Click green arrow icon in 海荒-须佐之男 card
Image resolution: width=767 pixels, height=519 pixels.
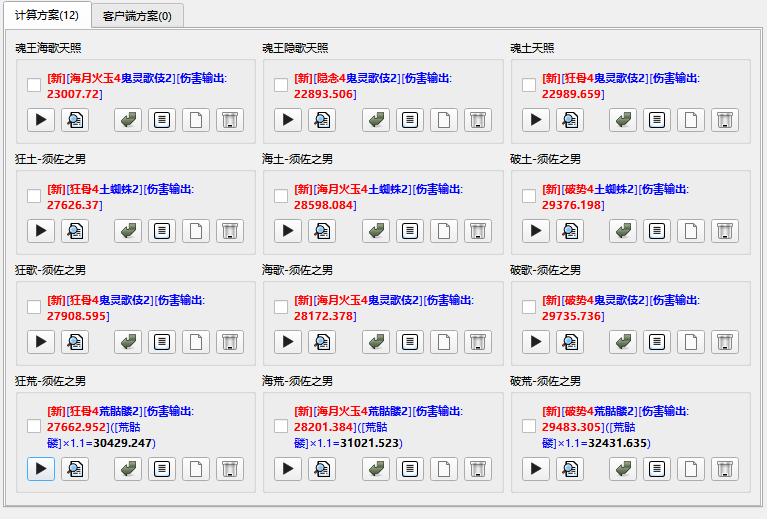pyautogui.click(x=376, y=469)
